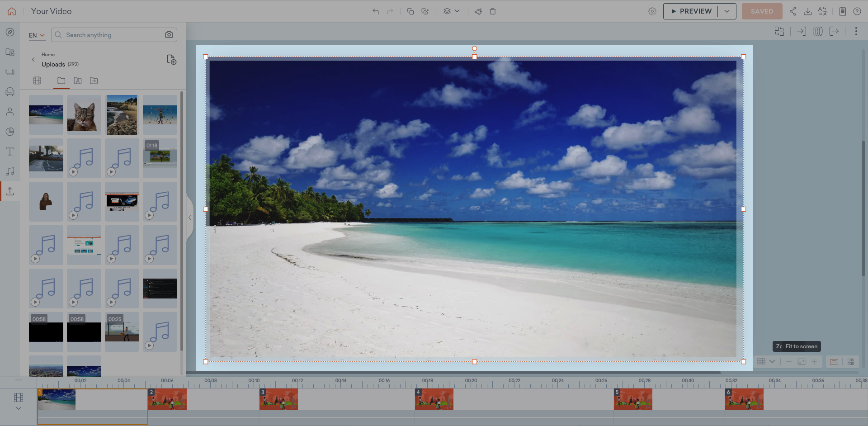Screen dimensions: 868x426
Task: Select the Uploads panel icon
Action: 10,191
